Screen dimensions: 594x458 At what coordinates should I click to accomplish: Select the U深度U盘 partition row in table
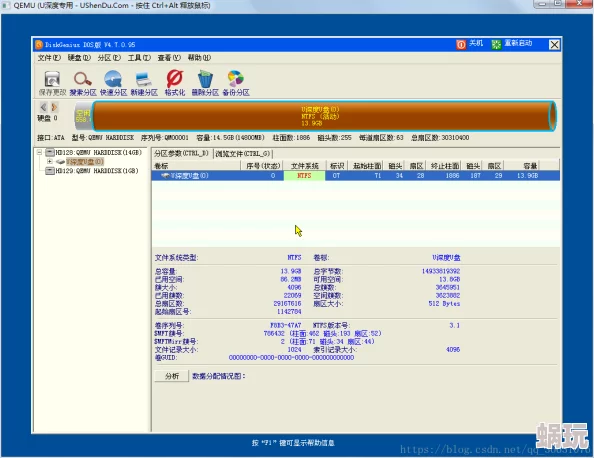[x=356, y=176]
